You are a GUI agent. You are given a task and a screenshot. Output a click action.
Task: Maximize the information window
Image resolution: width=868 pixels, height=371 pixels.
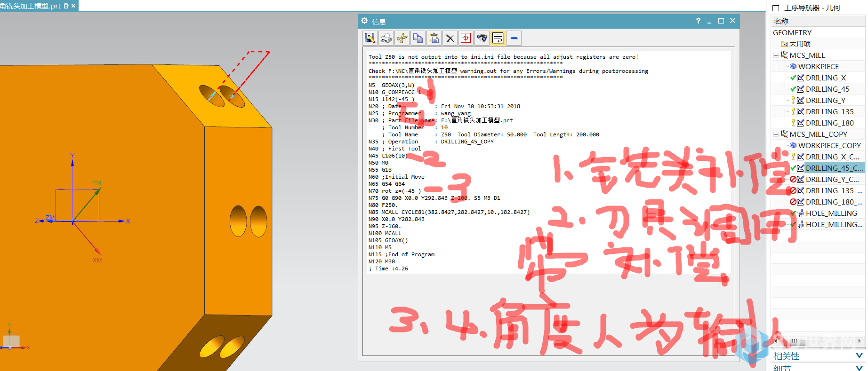(x=721, y=21)
